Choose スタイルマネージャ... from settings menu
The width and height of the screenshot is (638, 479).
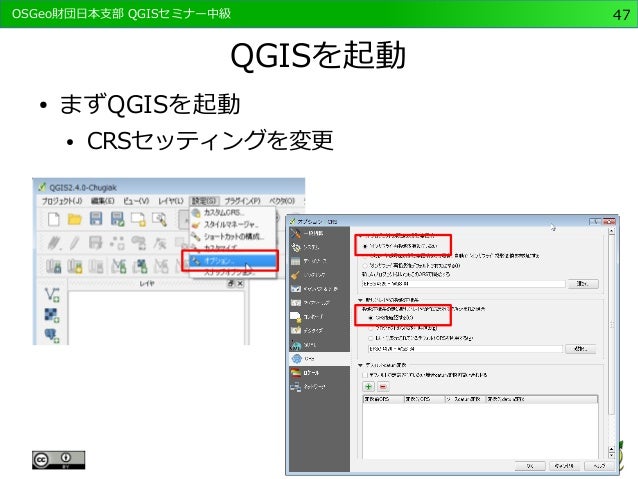[233, 224]
